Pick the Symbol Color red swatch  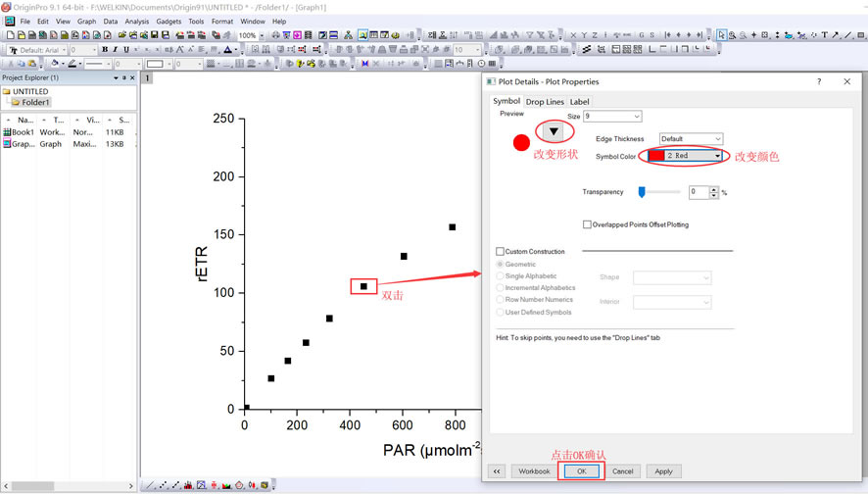click(656, 156)
